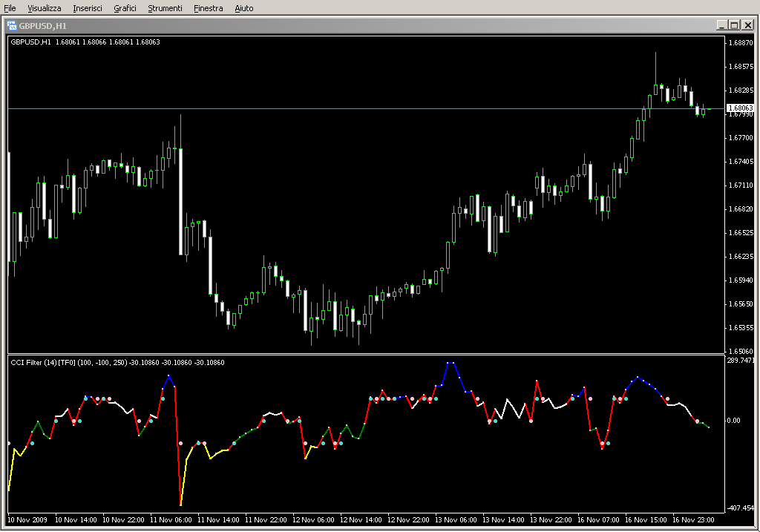This screenshot has width=760, height=532.
Task: Click the 16 Nov 07:00 time label
Action: pyautogui.click(x=598, y=520)
